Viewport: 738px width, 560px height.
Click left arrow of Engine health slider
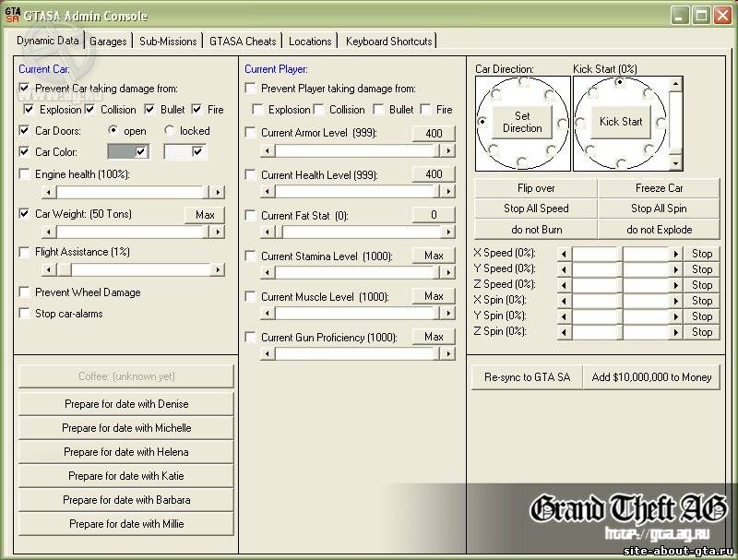coord(49,192)
